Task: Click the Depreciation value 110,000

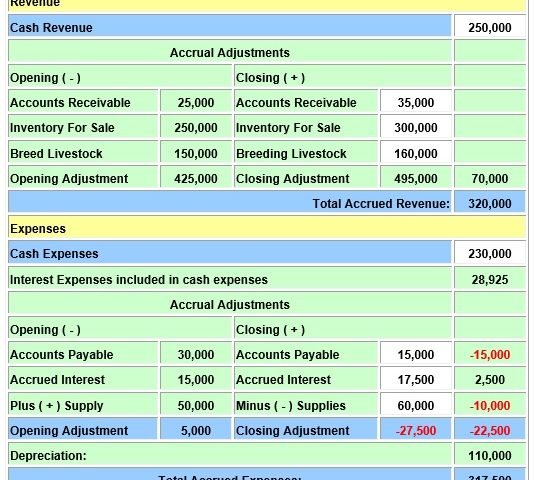Action: (490, 455)
